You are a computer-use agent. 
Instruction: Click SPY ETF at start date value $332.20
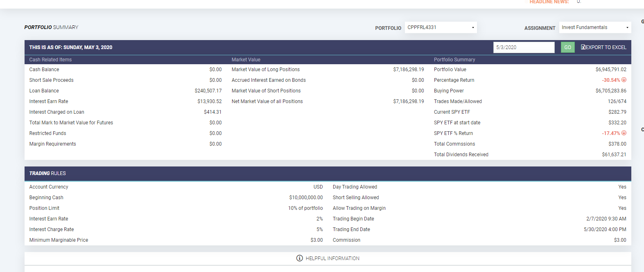coord(617,123)
